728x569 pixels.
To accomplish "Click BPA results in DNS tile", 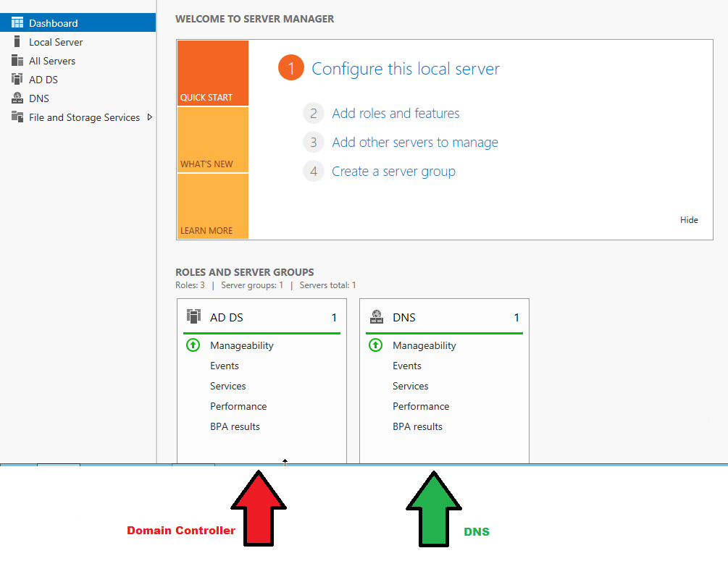I will pos(417,426).
